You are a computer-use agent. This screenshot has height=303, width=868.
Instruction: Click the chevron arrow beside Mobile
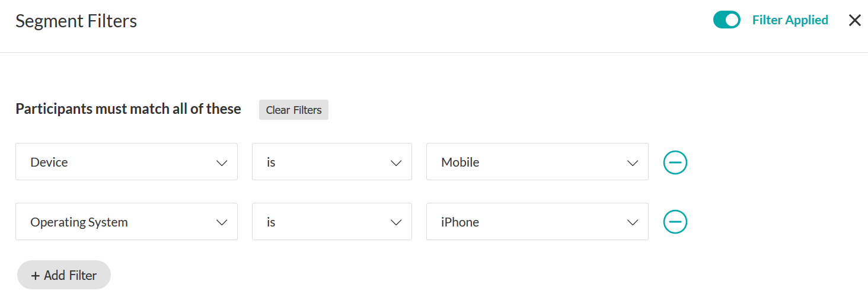click(633, 162)
